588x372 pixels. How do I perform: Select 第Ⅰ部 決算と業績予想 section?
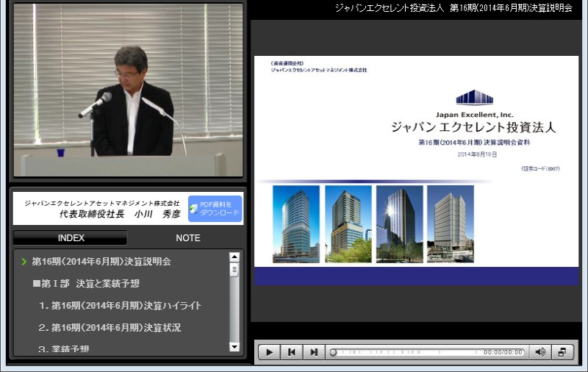pyautogui.click(x=86, y=284)
